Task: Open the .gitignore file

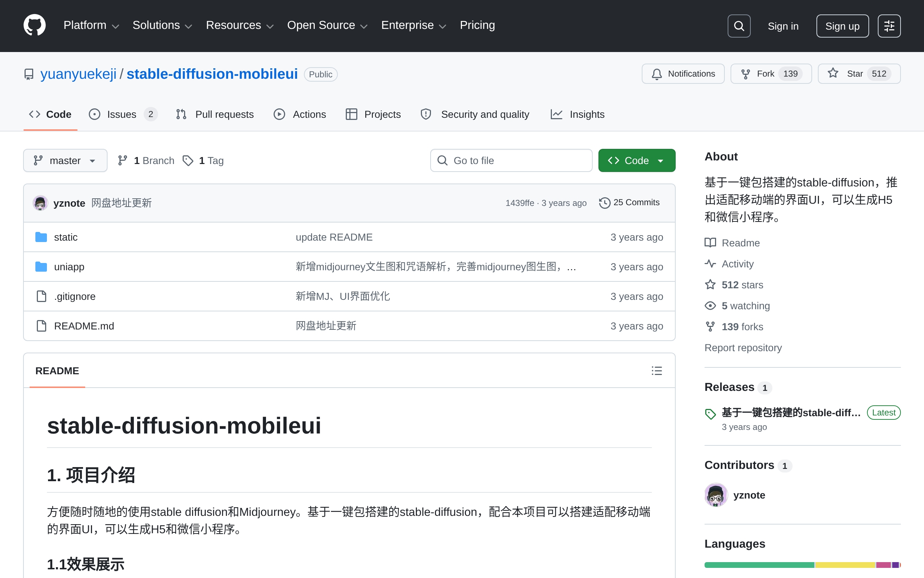Action: 75,297
